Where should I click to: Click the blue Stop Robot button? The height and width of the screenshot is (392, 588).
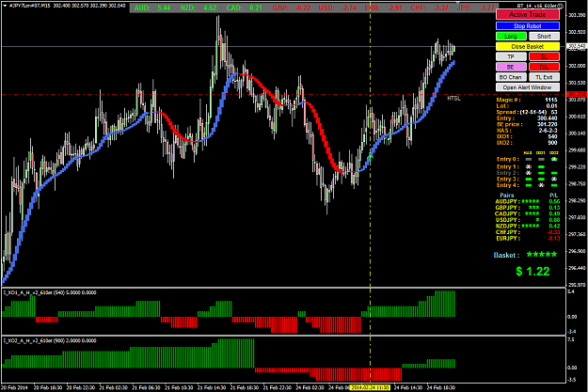point(527,26)
